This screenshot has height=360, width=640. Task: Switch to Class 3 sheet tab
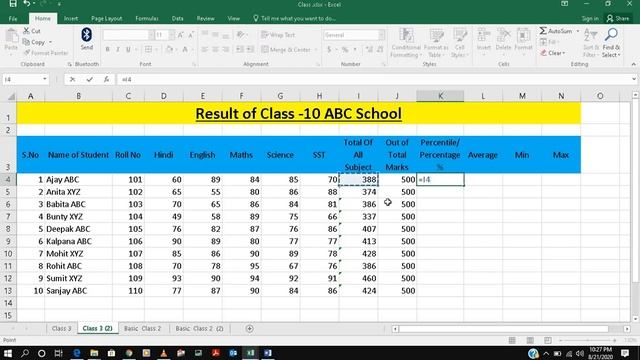click(x=61, y=329)
